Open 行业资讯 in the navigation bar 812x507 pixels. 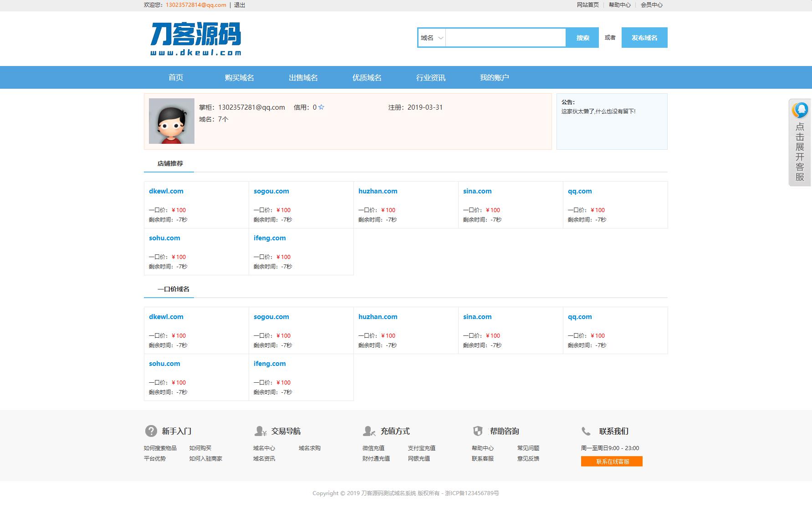coord(431,77)
